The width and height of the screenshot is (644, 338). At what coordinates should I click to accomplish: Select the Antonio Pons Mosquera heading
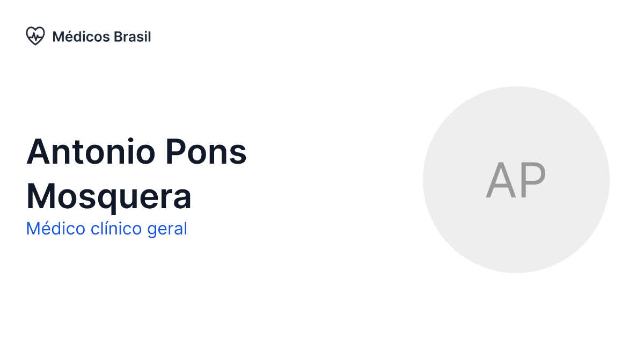click(x=136, y=174)
